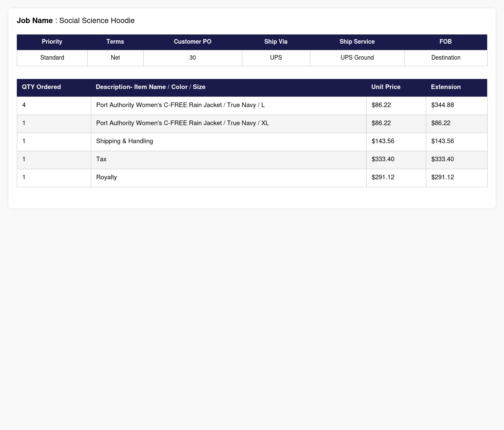This screenshot has width=504, height=430.
Task: Select the Social Science Hoodie job title
Action: 97,21
